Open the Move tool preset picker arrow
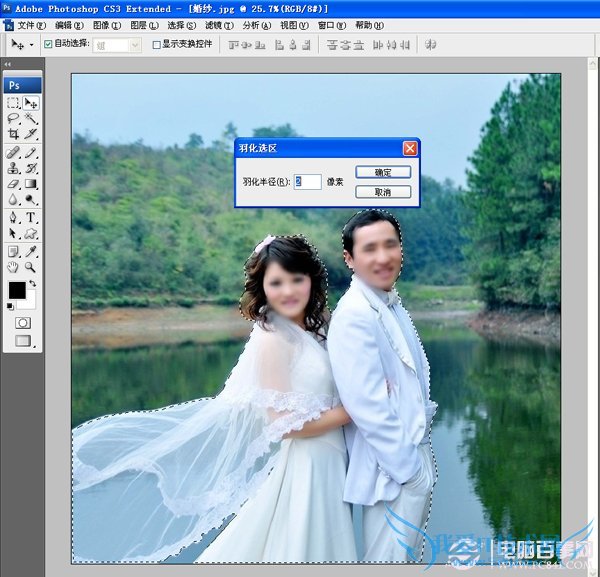 click(x=31, y=45)
